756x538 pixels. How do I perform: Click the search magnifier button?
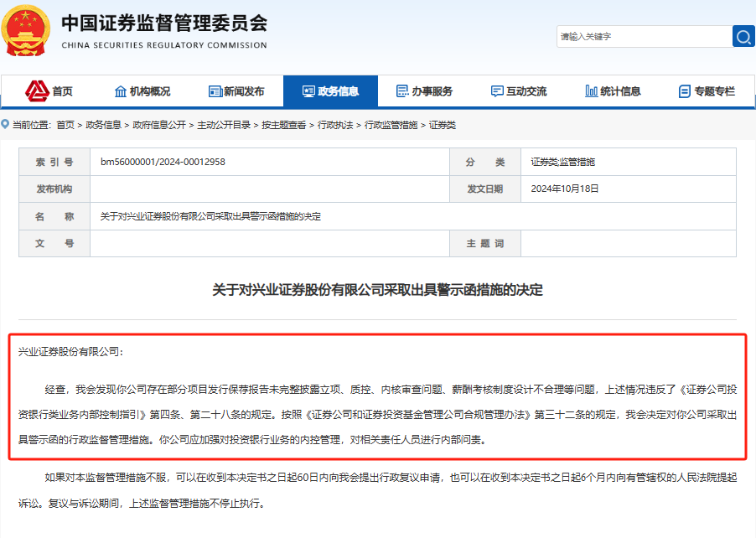pos(743,36)
